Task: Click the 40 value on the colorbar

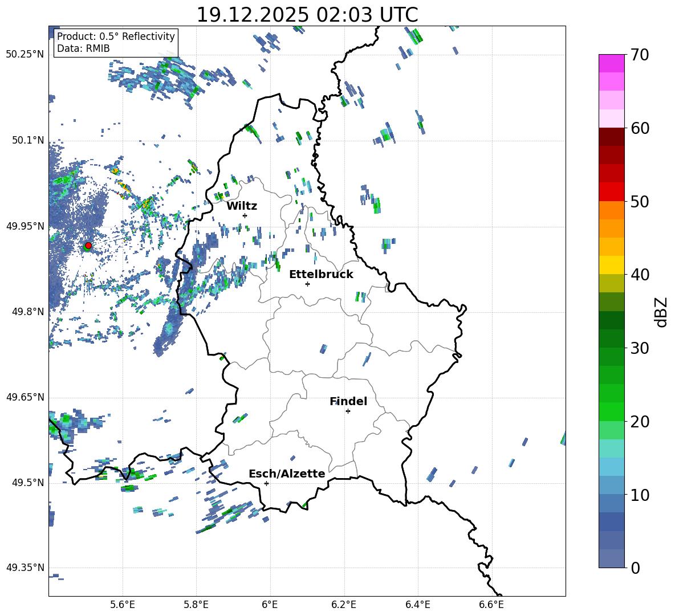Action: (x=640, y=275)
